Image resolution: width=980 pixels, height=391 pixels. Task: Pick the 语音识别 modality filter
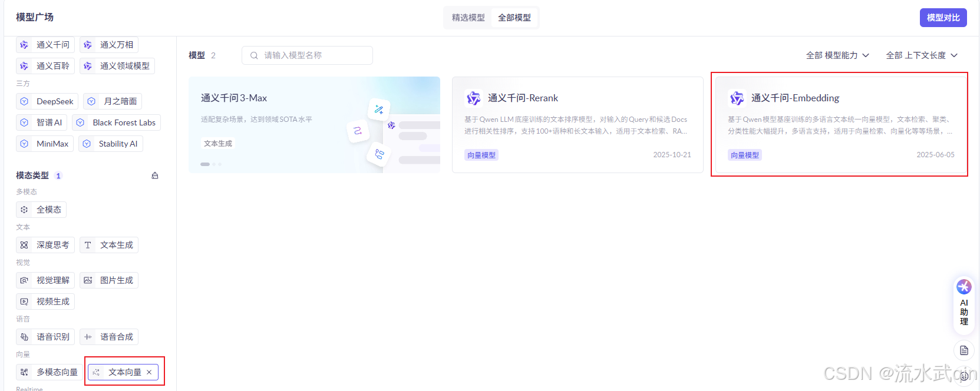click(x=45, y=337)
